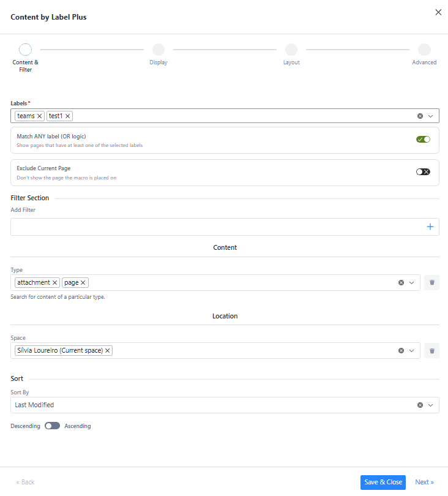Viewport: 448px width, 496px height.
Task: Click the Add Filter input field
Action: (225, 227)
